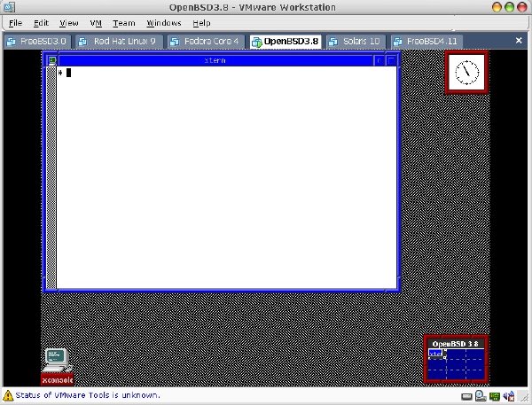Open the xconsole desktop icon
This screenshot has height=405, width=532.
57,366
